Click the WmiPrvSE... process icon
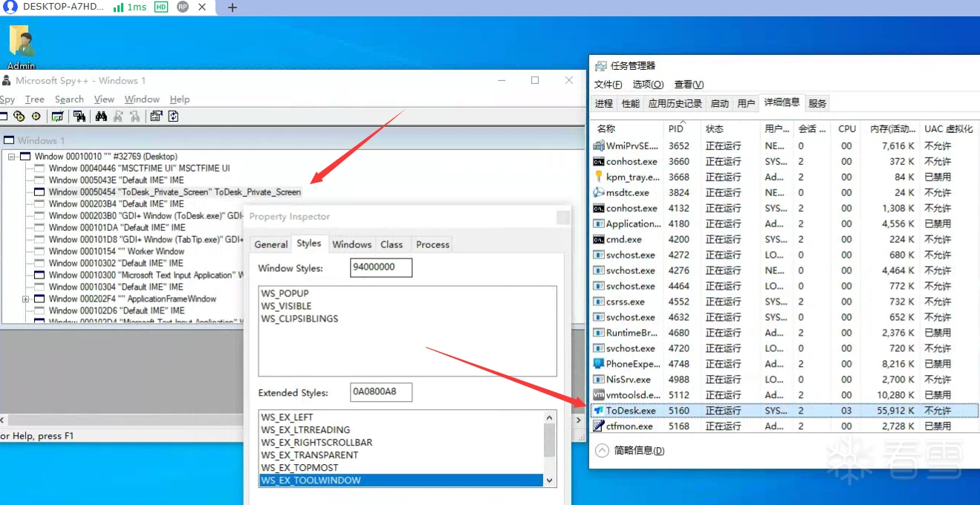 tap(599, 146)
